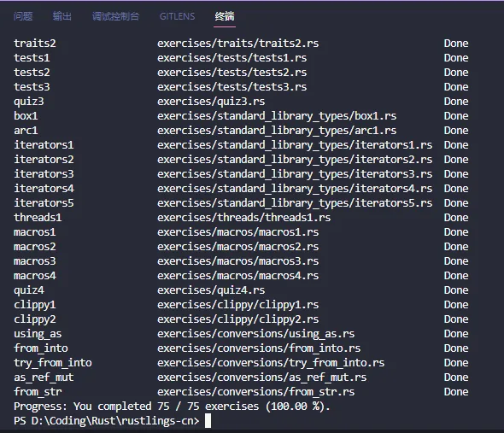
Task: Click the exercise name macros1 in first column
Action: 35,231
